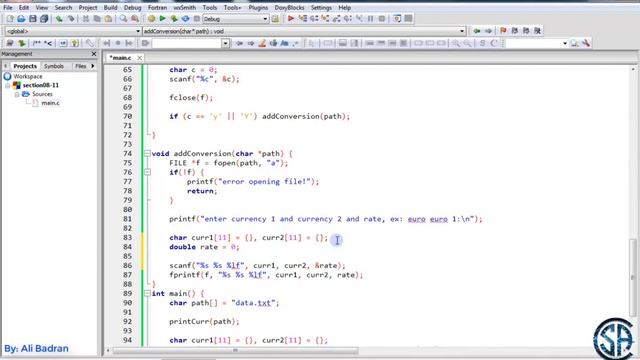
Task: Click the Paste icon
Action: coord(108,19)
